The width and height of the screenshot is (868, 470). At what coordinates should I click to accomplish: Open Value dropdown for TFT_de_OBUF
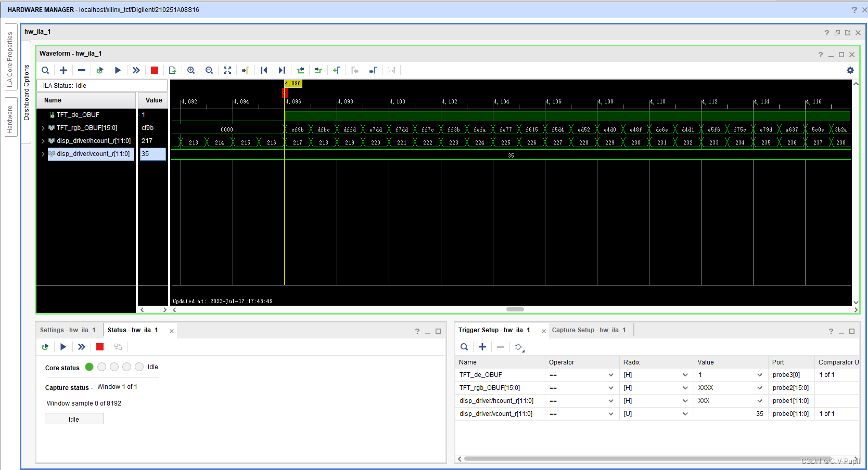pyautogui.click(x=760, y=375)
